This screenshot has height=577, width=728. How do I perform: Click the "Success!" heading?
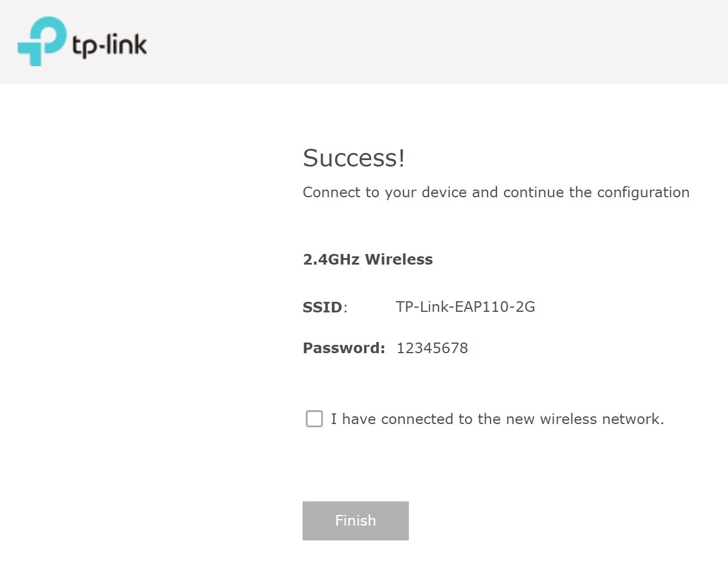click(x=353, y=158)
